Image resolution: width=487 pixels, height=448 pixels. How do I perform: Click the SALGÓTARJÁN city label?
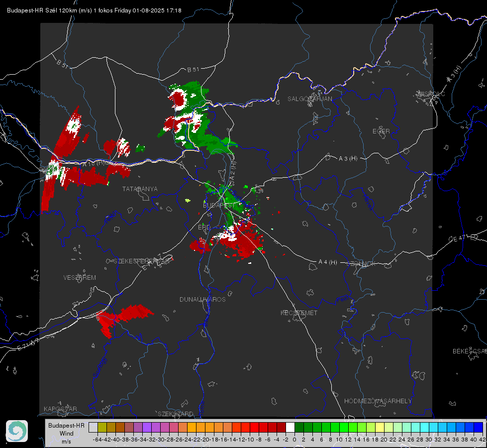pos(309,99)
